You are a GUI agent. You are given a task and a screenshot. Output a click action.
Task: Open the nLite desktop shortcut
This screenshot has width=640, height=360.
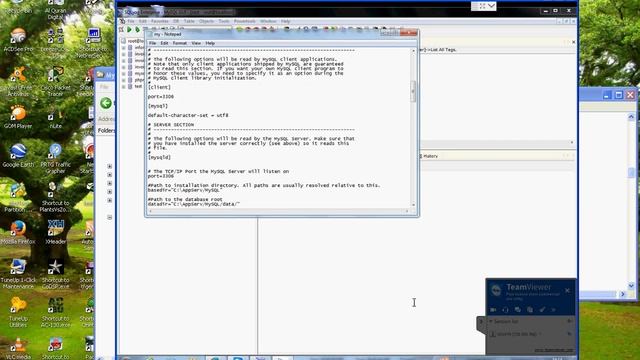pyautogui.click(x=56, y=118)
